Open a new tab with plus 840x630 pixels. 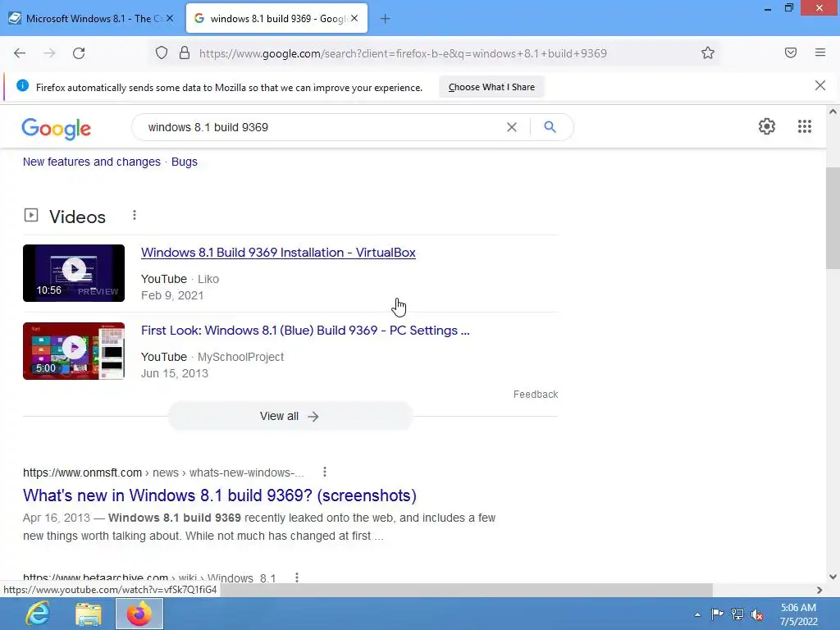(x=386, y=19)
